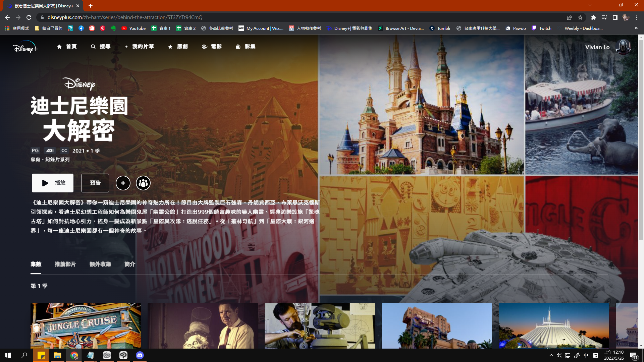Open taskbar search icon
Viewport: 644px width, 362px height.
point(24,355)
